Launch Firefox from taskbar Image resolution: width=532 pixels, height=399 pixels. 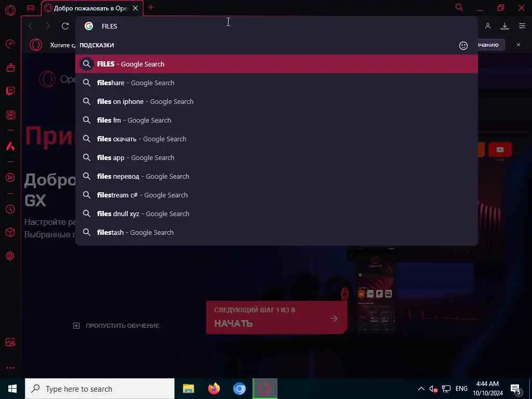214,389
